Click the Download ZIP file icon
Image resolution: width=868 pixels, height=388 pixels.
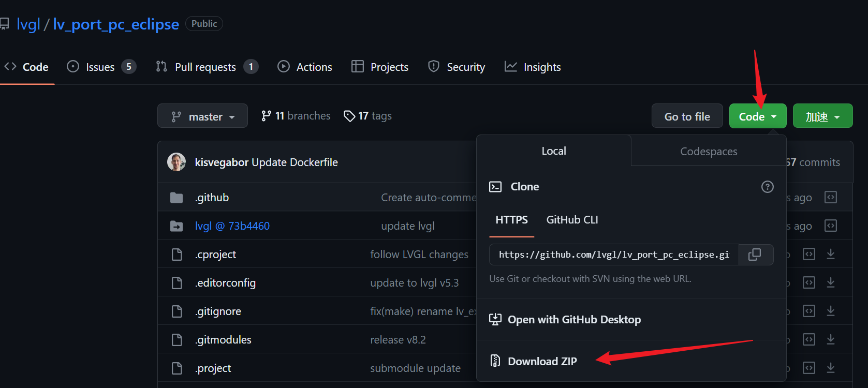click(x=495, y=361)
